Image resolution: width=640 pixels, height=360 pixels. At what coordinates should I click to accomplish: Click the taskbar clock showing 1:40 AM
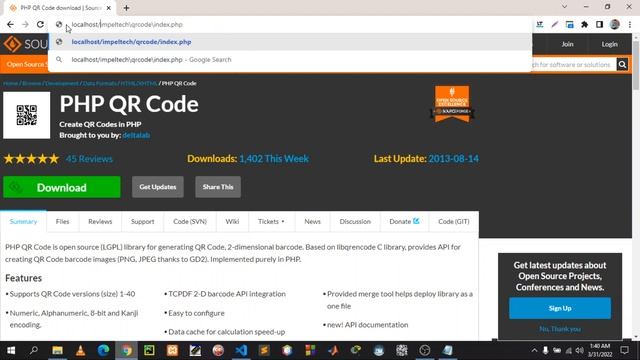tap(600, 350)
